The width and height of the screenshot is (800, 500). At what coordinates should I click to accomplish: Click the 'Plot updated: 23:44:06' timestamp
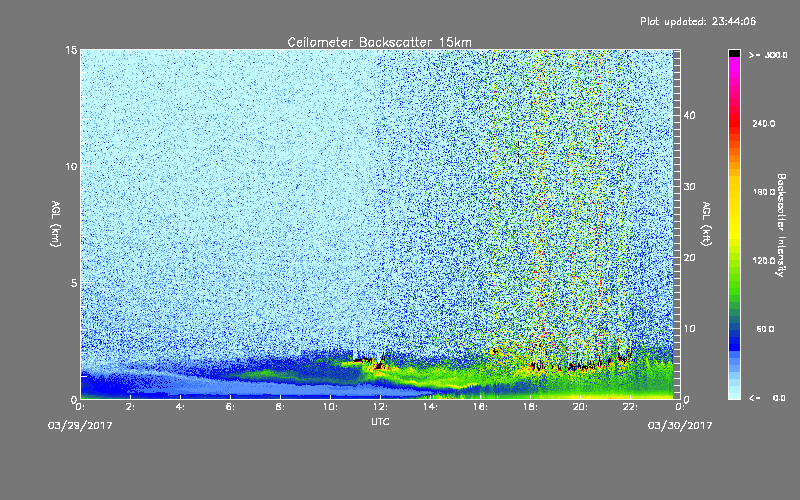pyautogui.click(x=698, y=21)
